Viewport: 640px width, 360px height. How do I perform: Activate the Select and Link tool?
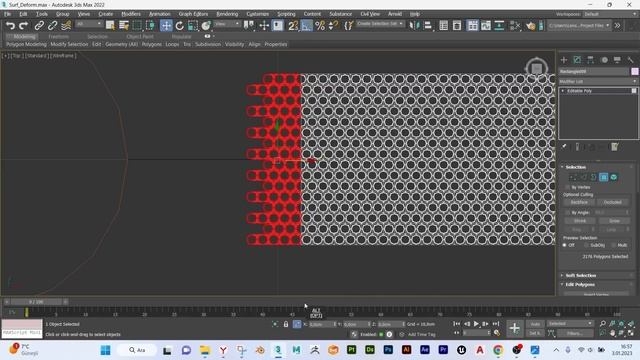pos(39,26)
